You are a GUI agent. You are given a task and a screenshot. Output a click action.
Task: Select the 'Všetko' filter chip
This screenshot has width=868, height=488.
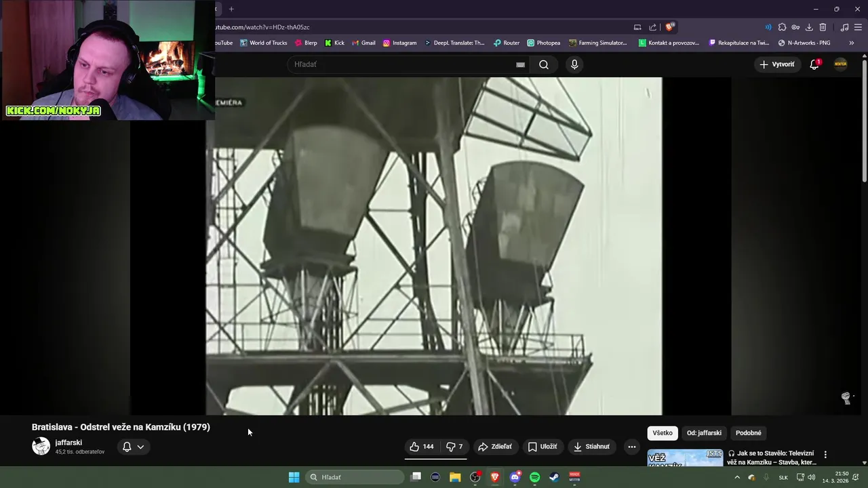click(x=663, y=433)
